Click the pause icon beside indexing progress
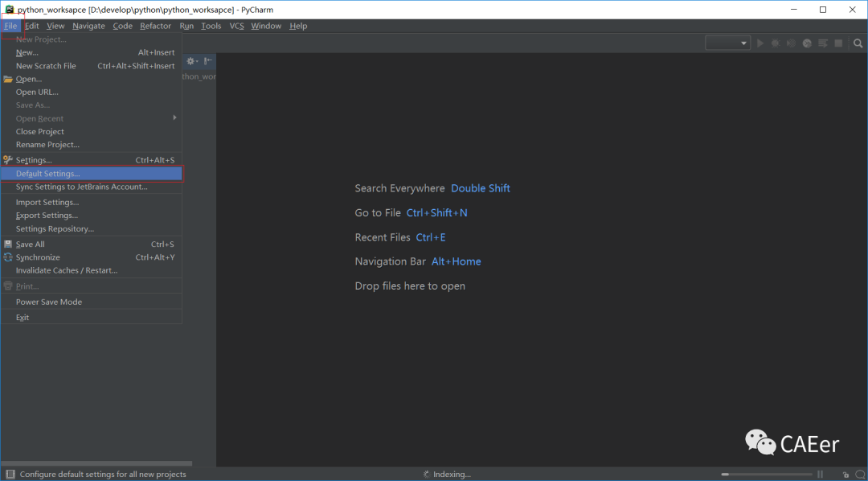This screenshot has width=868, height=481. pyautogui.click(x=821, y=475)
